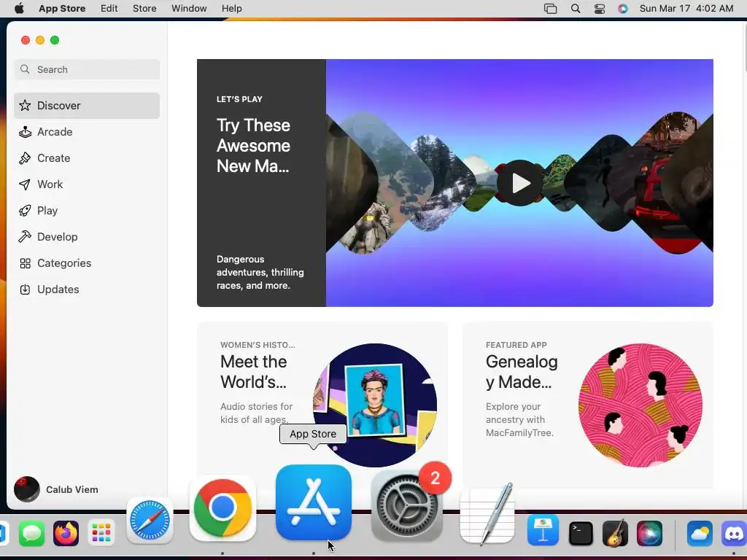Click the App Store Dock icon
This screenshot has height=560, width=747.
click(314, 502)
